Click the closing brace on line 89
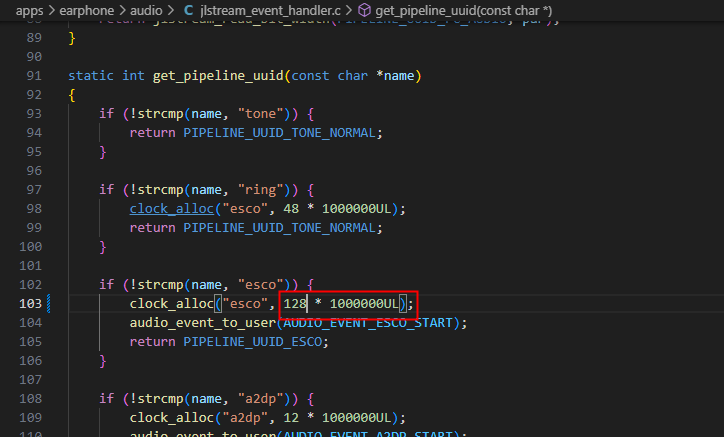Screen dimensions: 724x437 (x=72, y=38)
